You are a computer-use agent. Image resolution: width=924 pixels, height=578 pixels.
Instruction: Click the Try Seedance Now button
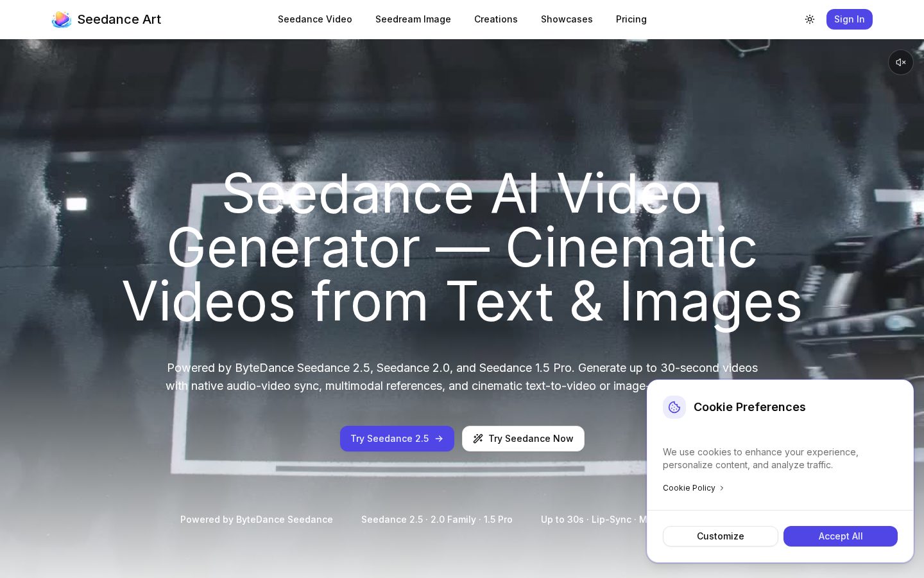523,439
